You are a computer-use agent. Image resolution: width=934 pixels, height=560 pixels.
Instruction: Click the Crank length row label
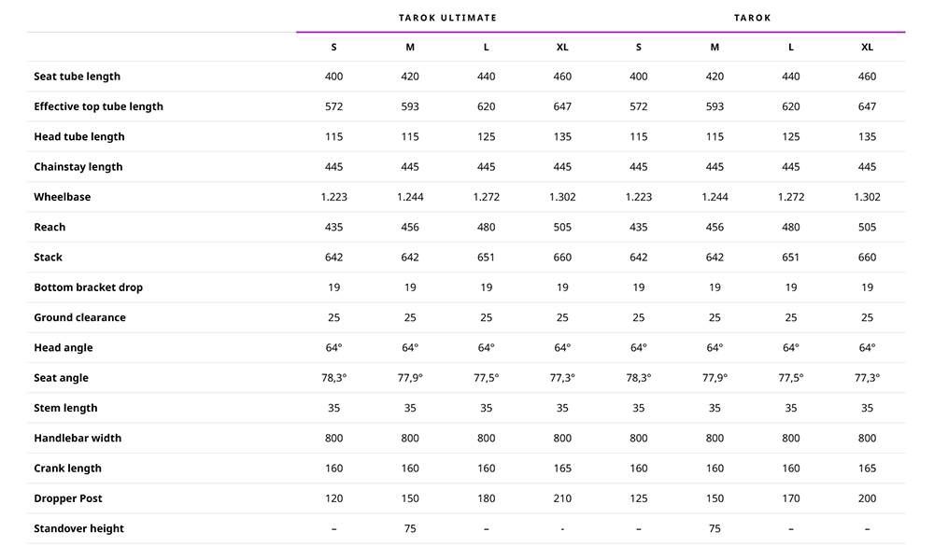point(67,469)
